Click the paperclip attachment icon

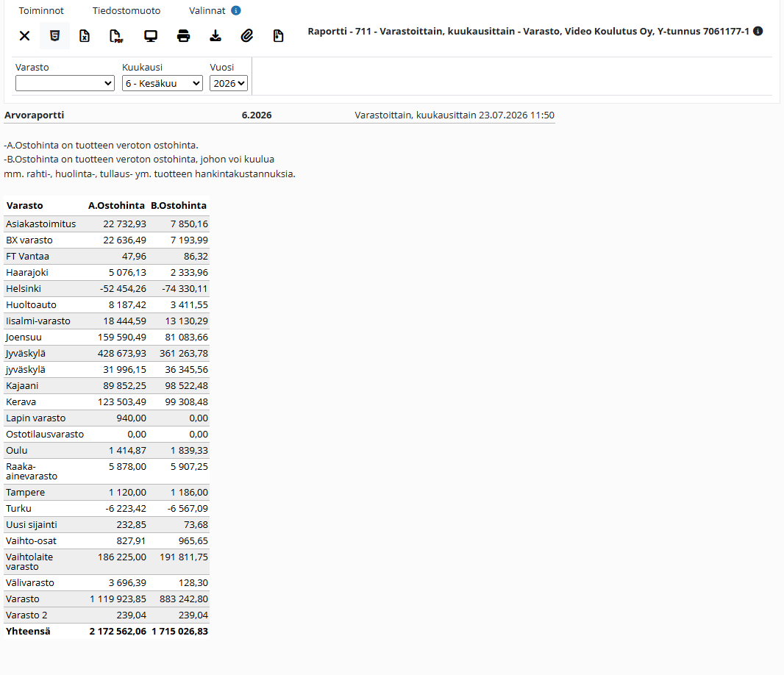(247, 36)
